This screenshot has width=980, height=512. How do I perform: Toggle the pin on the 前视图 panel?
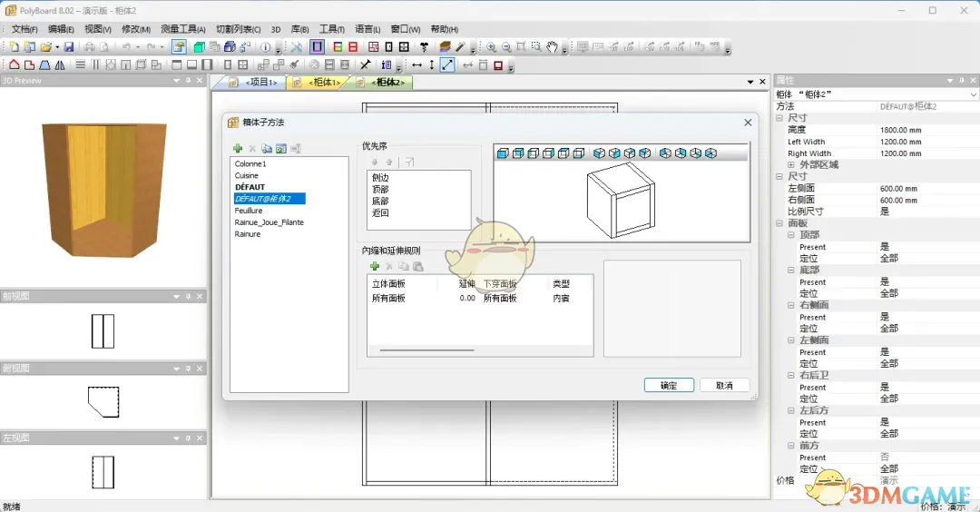(188, 296)
